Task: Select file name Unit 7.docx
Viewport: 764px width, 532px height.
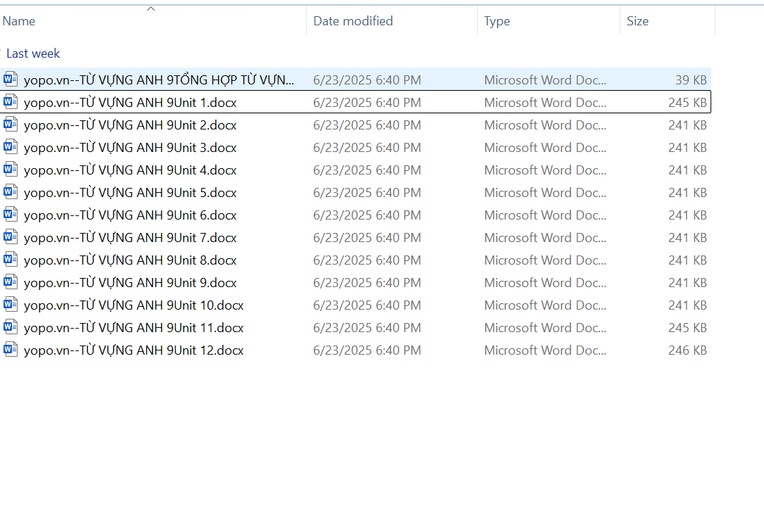Action: [x=130, y=238]
